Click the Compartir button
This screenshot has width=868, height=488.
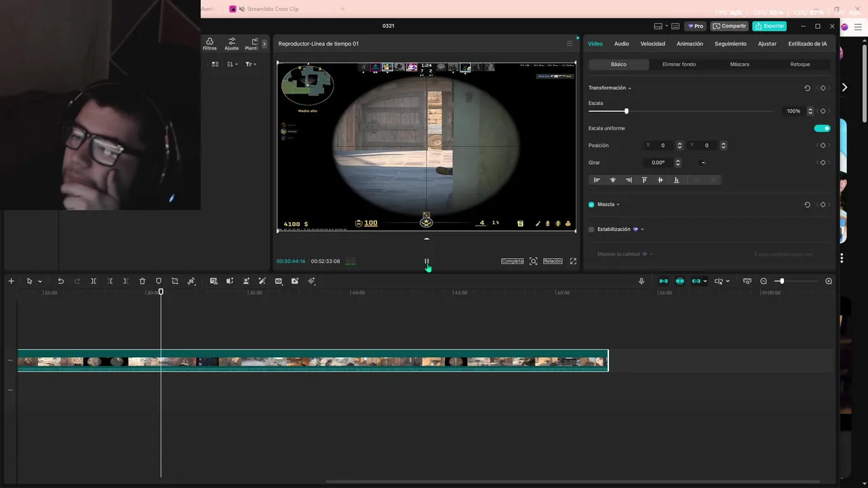[x=730, y=26]
